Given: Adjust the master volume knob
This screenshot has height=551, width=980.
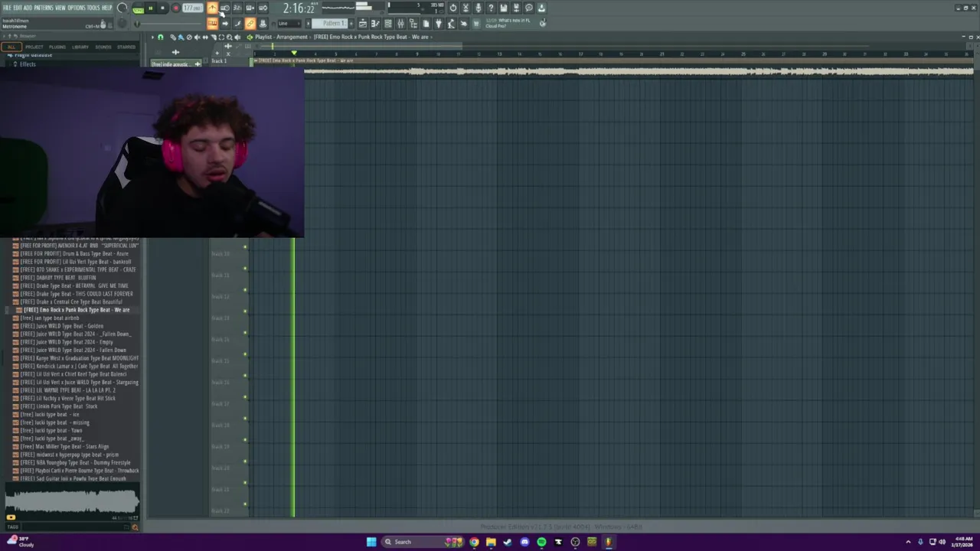Looking at the screenshot, I should point(122,8).
